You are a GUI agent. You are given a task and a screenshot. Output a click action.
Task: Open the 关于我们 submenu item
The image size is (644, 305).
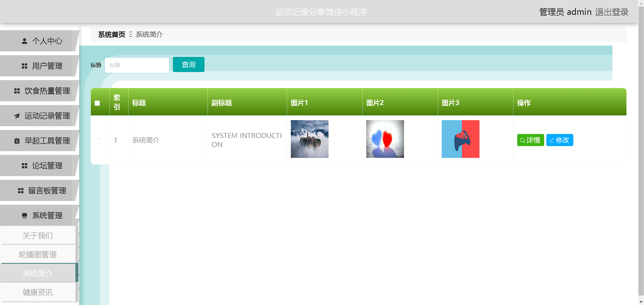[38, 236]
